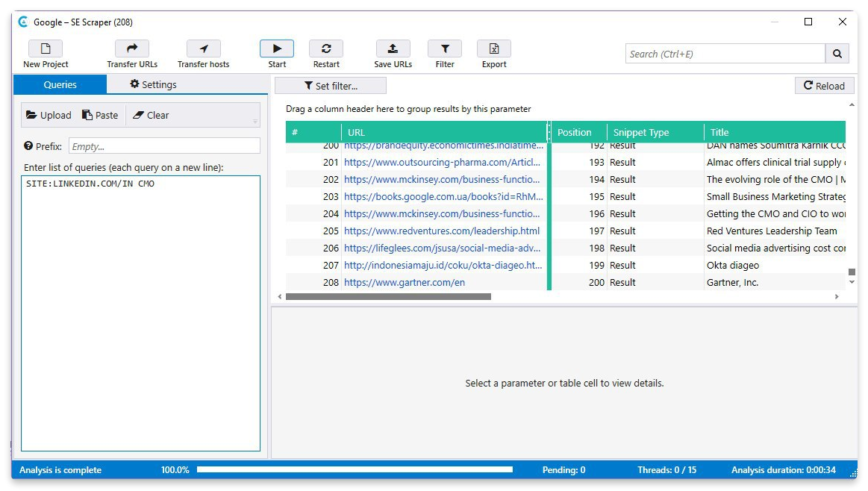Click 'Analysis is complete' status text
The height and width of the screenshot is (491, 868).
point(60,470)
